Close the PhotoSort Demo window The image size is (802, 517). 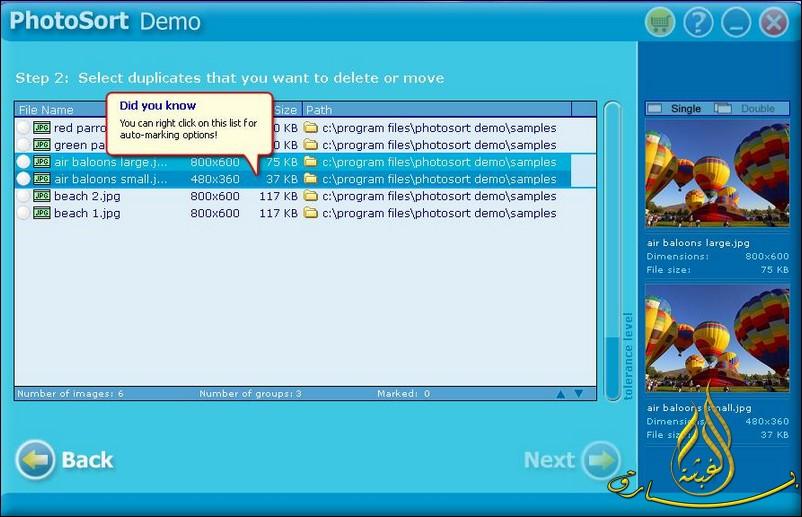pyautogui.click(x=774, y=22)
